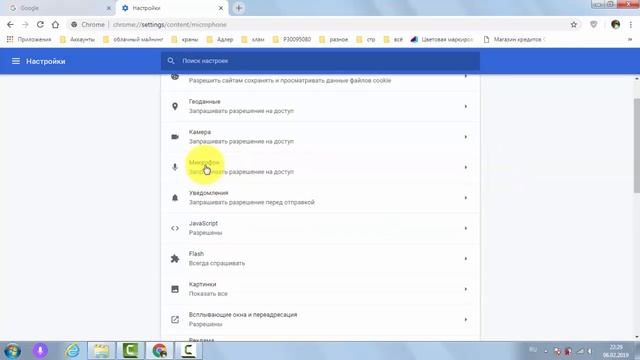Image resolution: width=640 pixels, height=360 pixels.
Task: Open the хлам bookmark folder
Action: 253,39
